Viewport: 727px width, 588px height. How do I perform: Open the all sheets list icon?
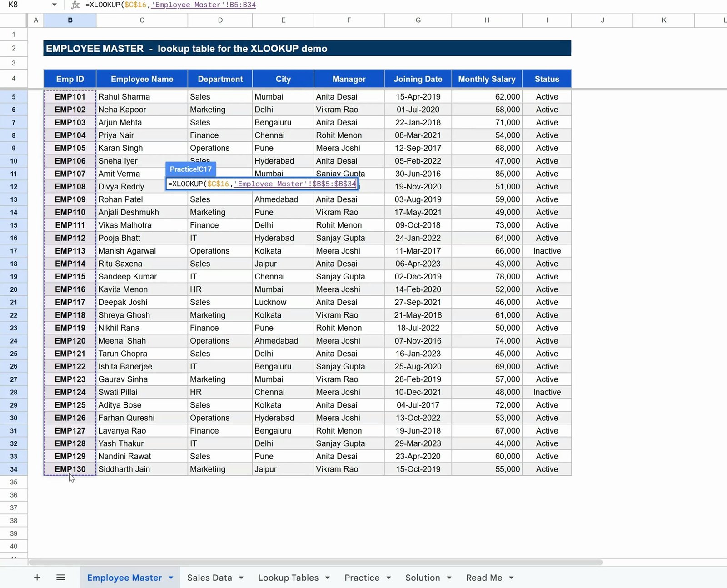click(x=61, y=578)
